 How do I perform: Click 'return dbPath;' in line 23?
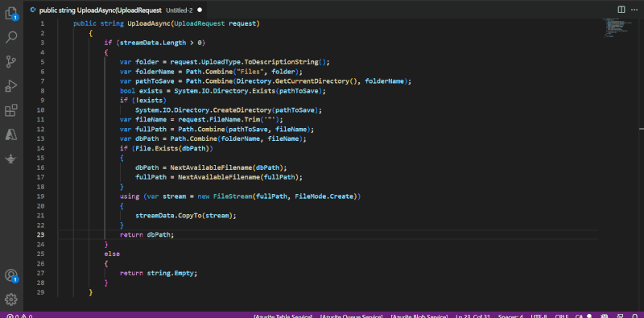(x=147, y=234)
